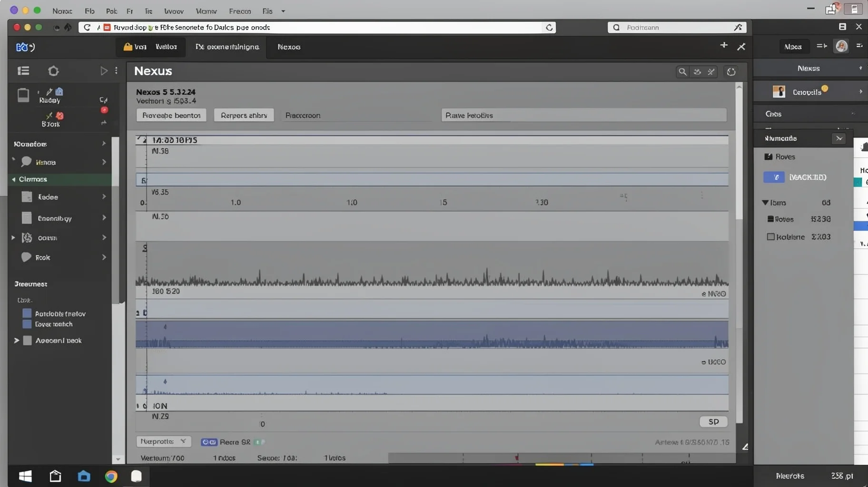
Task: Click the square icon beside Kedee
Action: pyautogui.click(x=27, y=197)
